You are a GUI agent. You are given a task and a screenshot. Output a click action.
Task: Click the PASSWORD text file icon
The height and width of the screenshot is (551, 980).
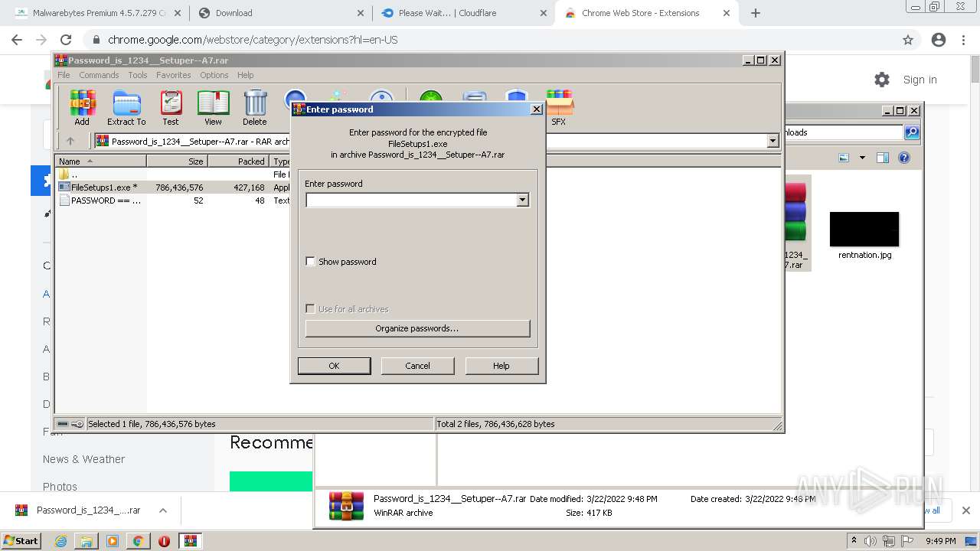point(64,201)
